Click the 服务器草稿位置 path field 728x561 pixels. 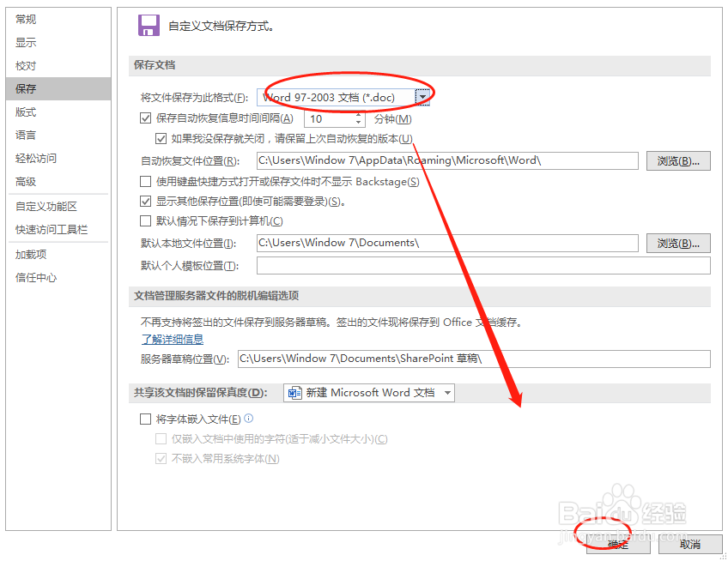pos(474,359)
